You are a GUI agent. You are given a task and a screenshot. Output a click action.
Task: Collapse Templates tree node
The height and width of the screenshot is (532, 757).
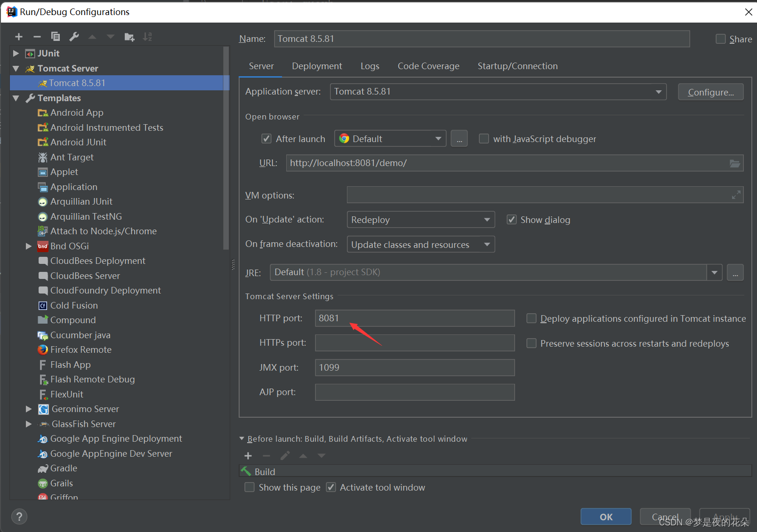[16, 98]
